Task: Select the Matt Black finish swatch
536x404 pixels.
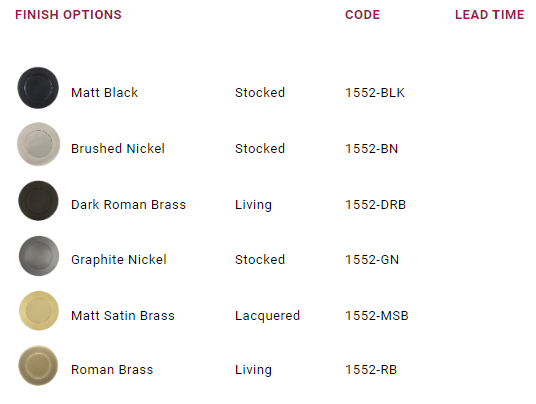Action: tap(38, 88)
